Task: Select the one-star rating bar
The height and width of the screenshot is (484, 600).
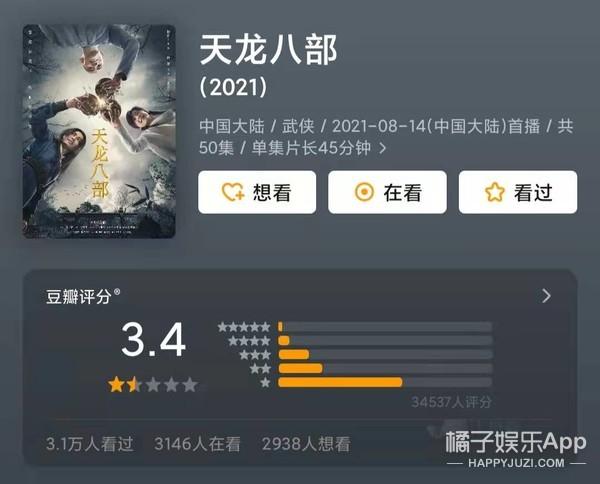Action: pos(385,382)
